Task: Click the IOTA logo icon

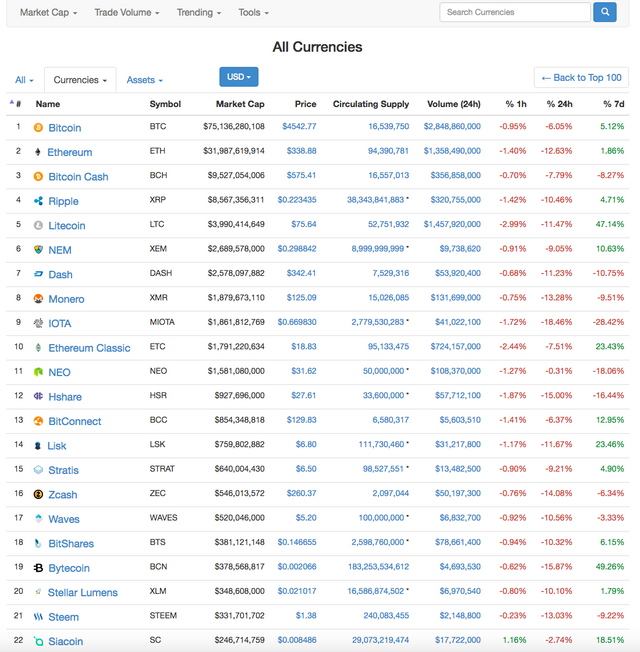Action: click(x=38, y=324)
